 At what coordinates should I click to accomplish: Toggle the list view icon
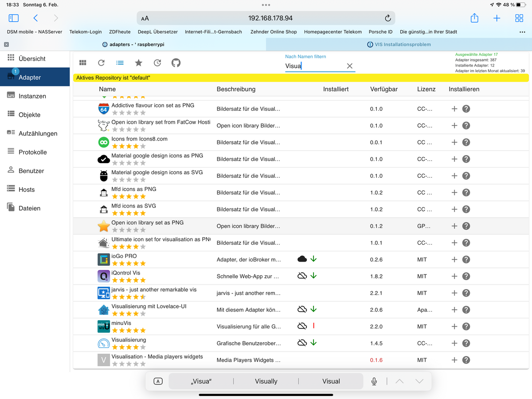tap(120, 63)
